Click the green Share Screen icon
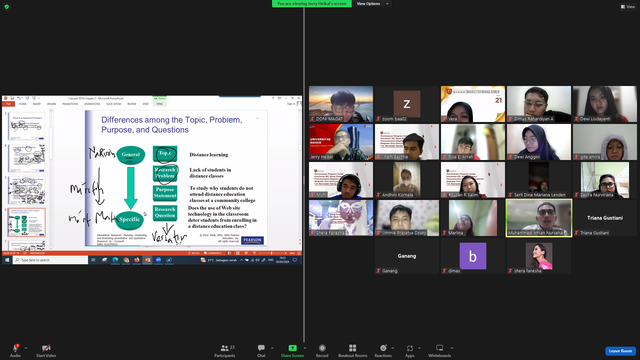This screenshot has height=360, width=640. pos(293,348)
